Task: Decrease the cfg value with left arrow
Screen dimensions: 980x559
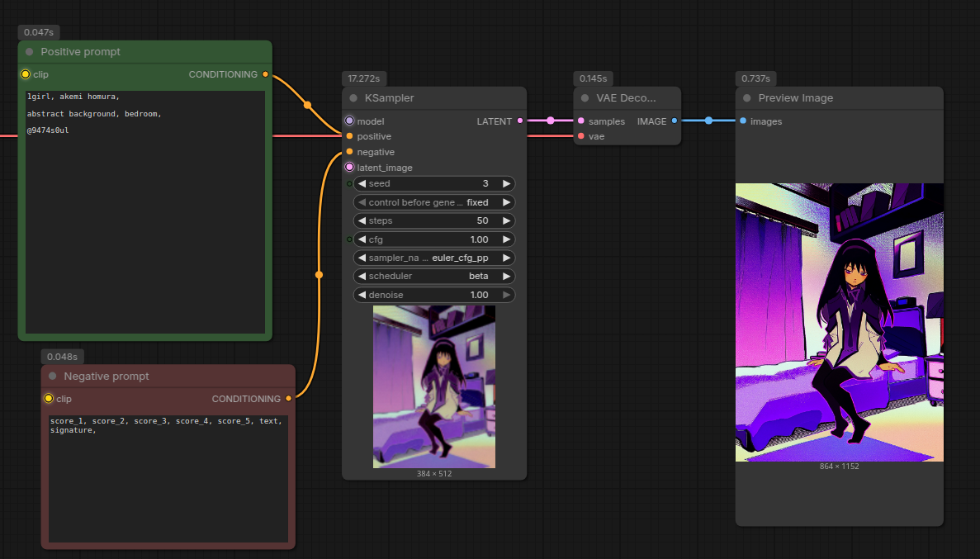Action: (x=362, y=239)
